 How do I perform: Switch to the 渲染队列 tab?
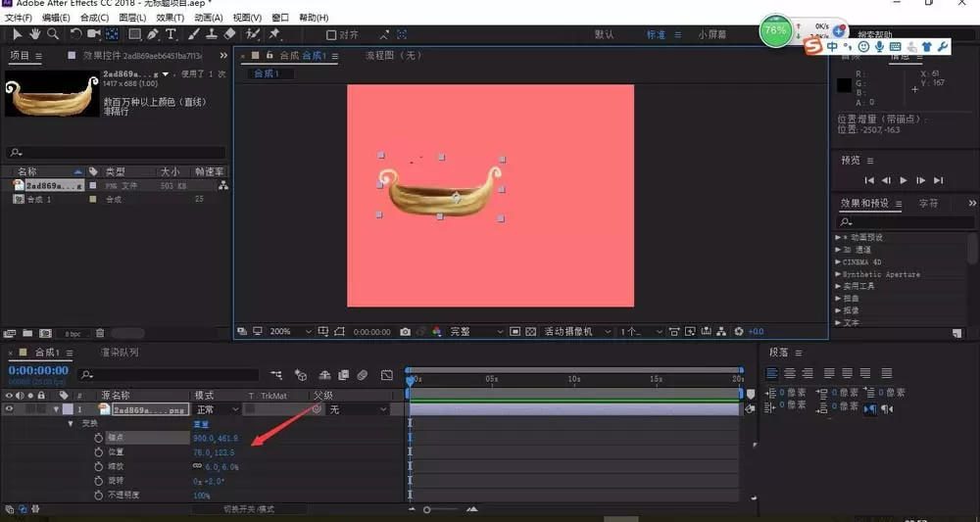pyautogui.click(x=120, y=353)
